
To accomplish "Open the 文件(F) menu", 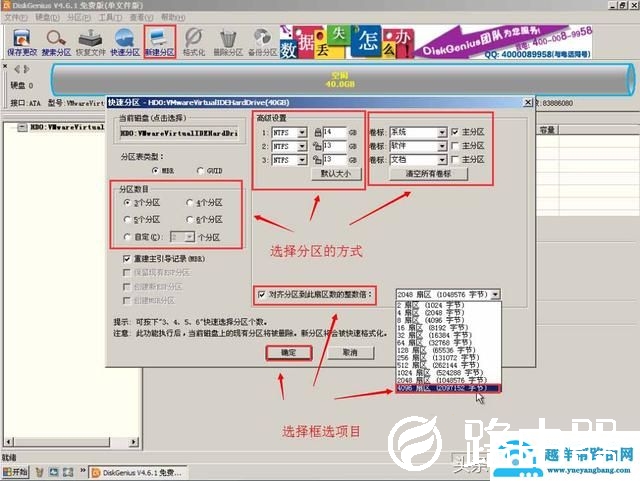I will [16, 18].
